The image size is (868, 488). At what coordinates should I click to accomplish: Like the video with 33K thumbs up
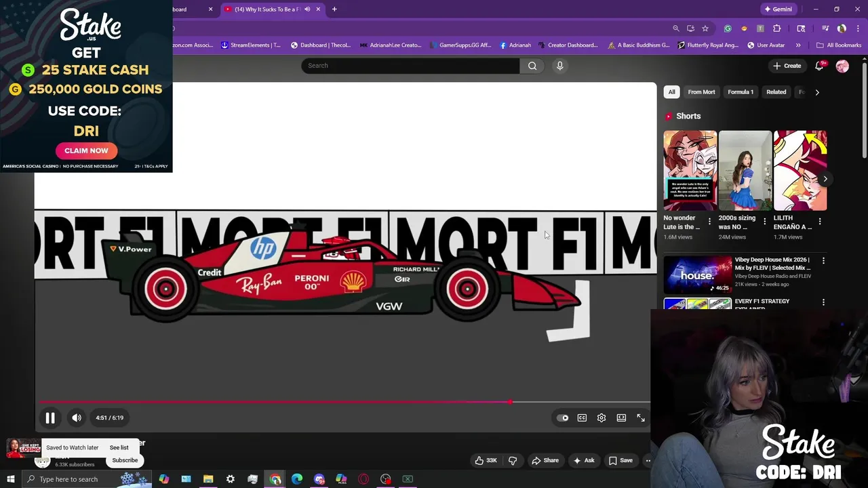486,461
